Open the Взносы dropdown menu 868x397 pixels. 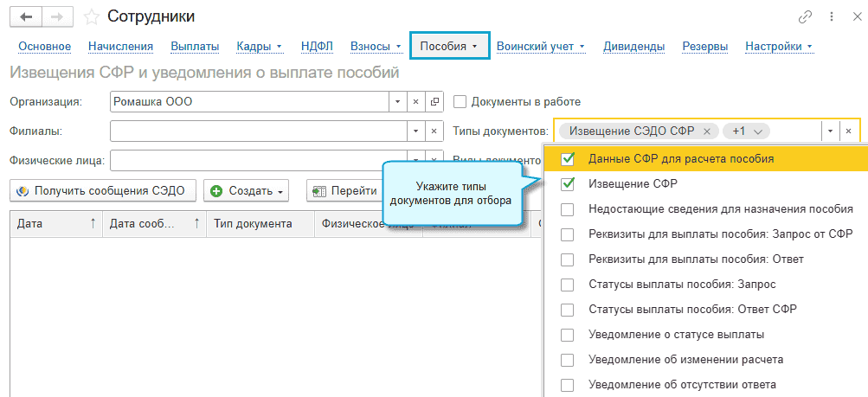click(376, 47)
